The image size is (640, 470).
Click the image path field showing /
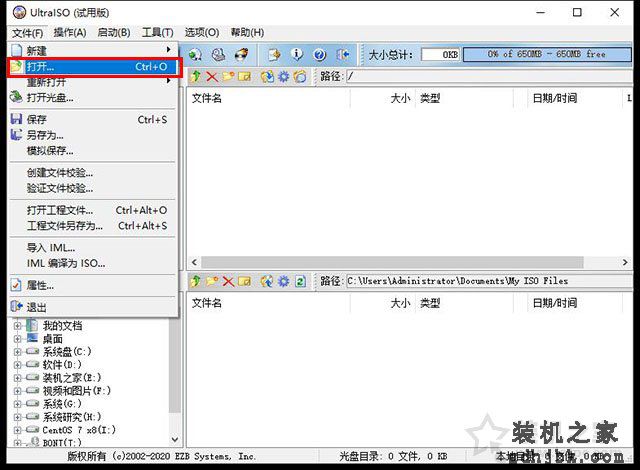[489, 76]
